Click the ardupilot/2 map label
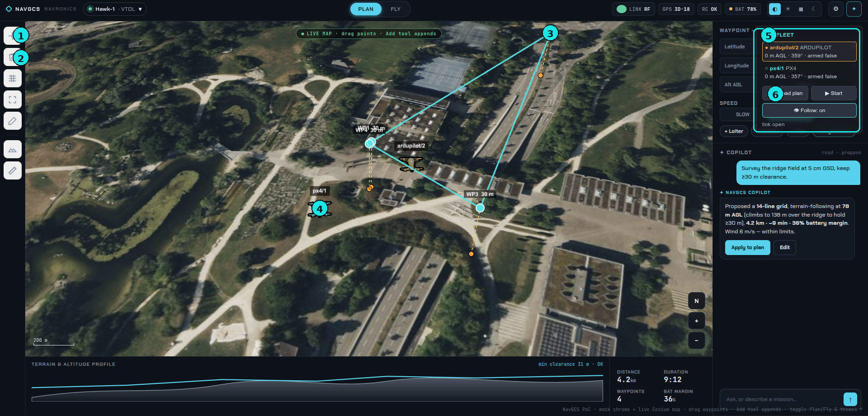The width and height of the screenshot is (868, 416). coord(411,146)
